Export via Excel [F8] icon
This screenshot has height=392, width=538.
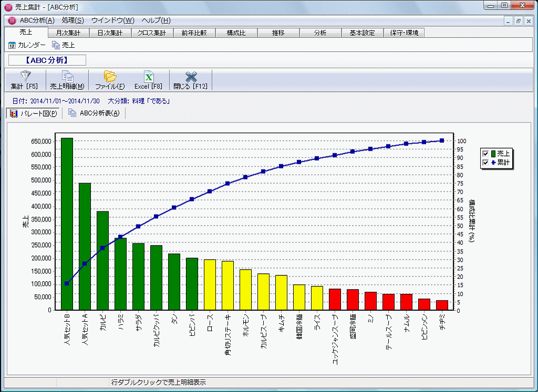[149, 76]
